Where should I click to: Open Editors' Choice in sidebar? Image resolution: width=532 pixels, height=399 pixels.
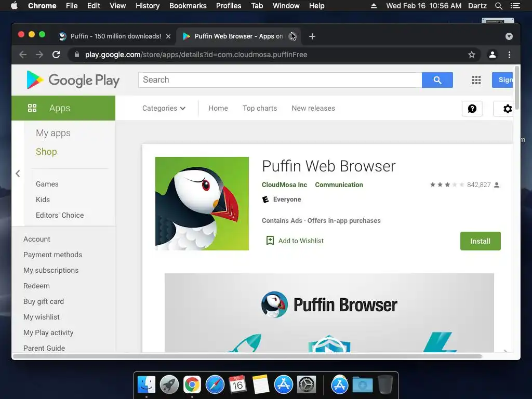(60, 215)
